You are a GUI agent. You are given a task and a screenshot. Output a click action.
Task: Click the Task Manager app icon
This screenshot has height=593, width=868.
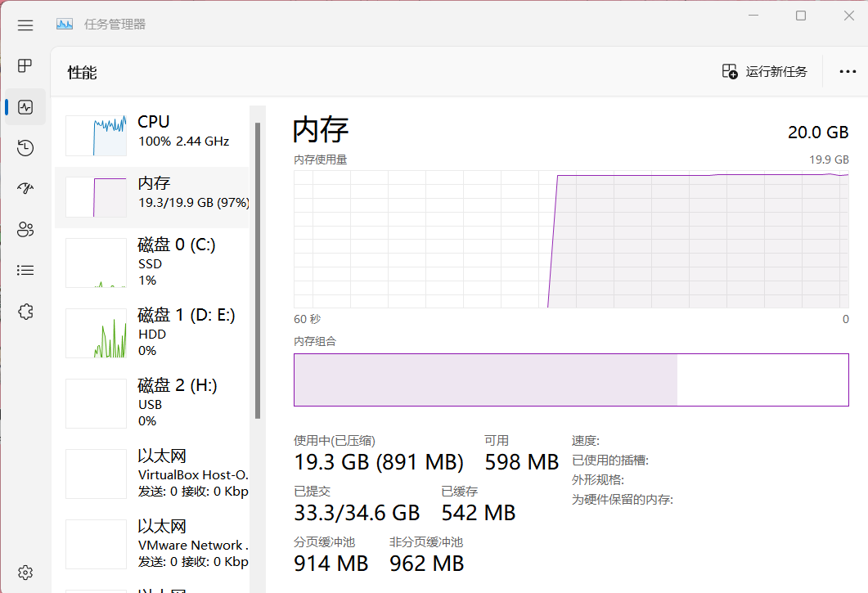coord(65,25)
